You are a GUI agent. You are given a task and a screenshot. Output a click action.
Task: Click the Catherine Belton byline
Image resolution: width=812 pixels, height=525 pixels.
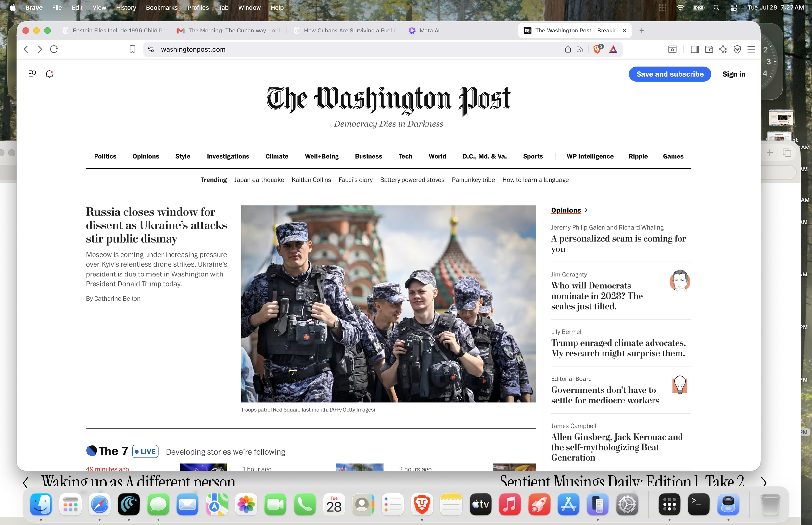click(x=117, y=298)
